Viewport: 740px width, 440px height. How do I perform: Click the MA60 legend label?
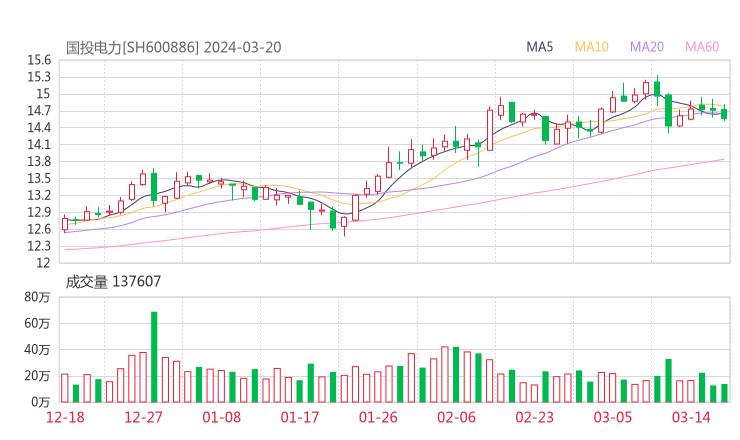(x=702, y=47)
